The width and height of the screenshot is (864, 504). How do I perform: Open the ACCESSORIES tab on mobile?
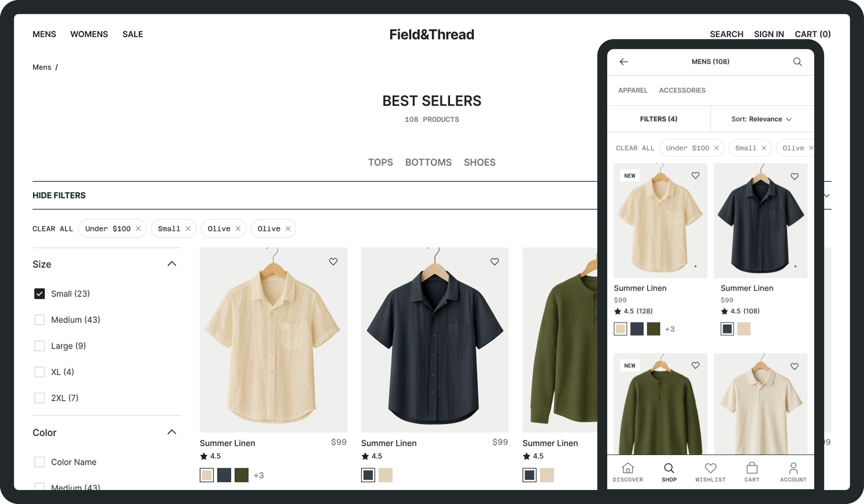[x=682, y=90]
